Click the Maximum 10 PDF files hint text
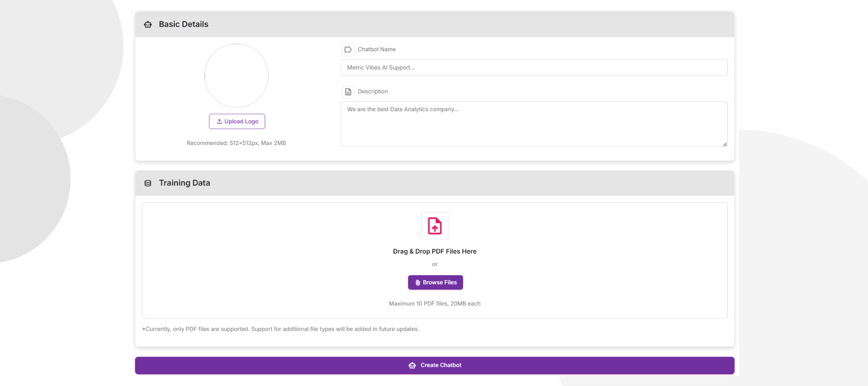The width and height of the screenshot is (868, 386). tap(434, 304)
